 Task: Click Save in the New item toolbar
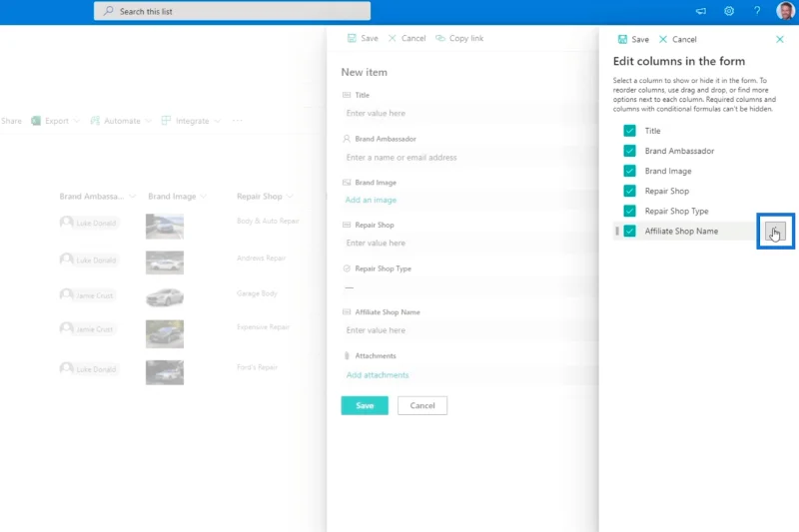coord(363,38)
